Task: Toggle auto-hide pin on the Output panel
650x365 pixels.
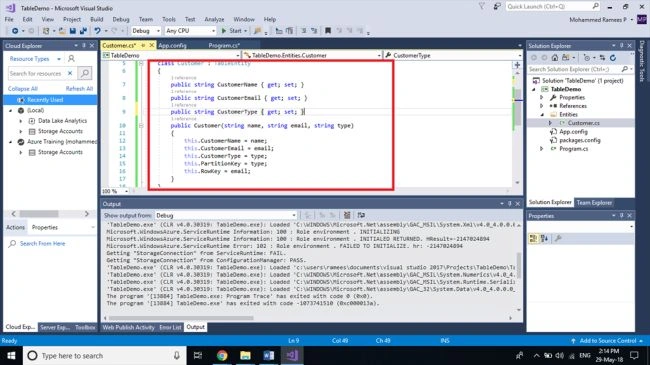Action: click(509, 204)
